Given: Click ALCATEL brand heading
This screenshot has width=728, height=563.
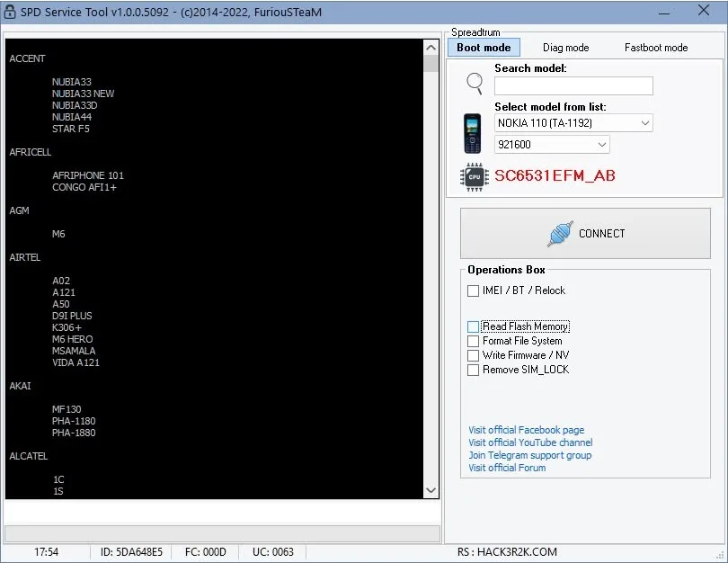Looking at the screenshot, I should [29, 456].
